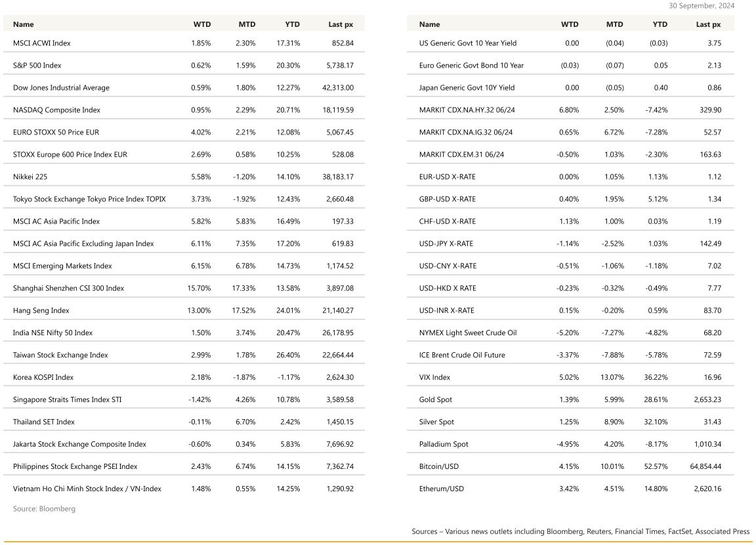Select the Taiwan Stock Exchange Index row
Screen dimensions: 756x545
click(60, 355)
